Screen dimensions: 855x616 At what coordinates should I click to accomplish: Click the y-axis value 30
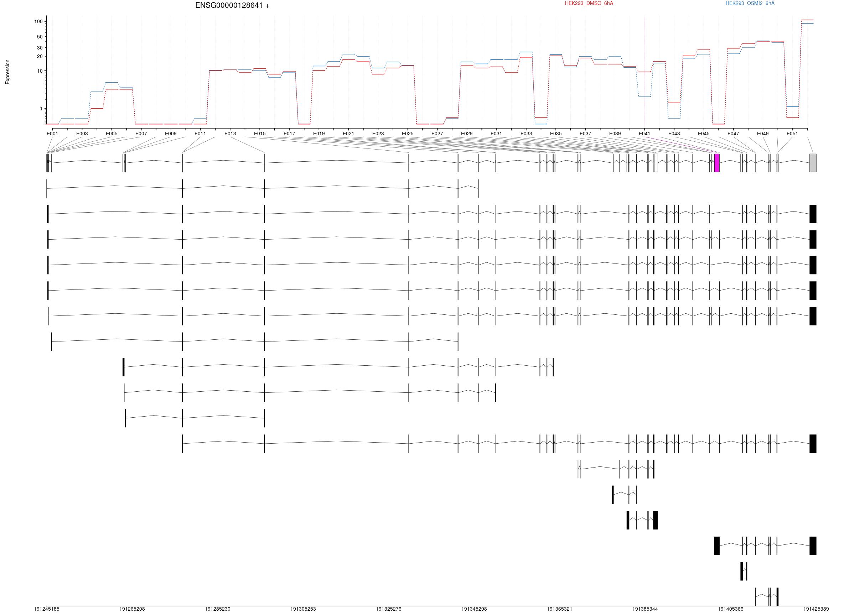tap(40, 48)
